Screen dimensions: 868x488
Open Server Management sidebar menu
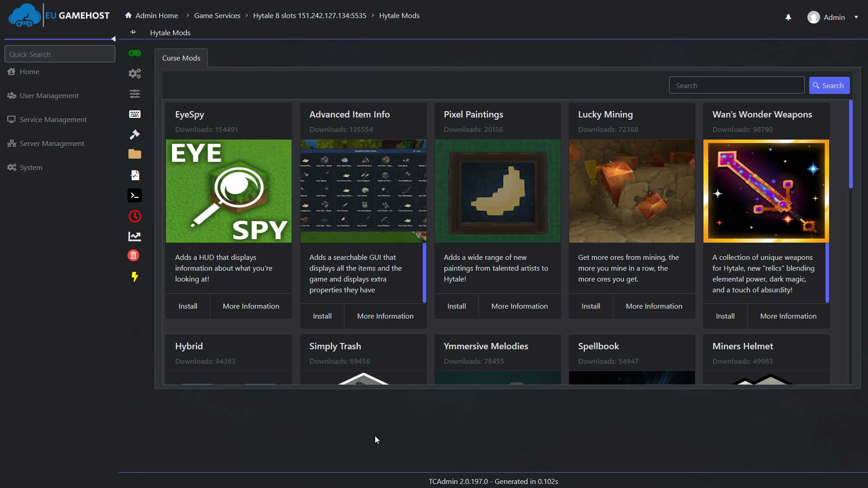click(x=52, y=143)
